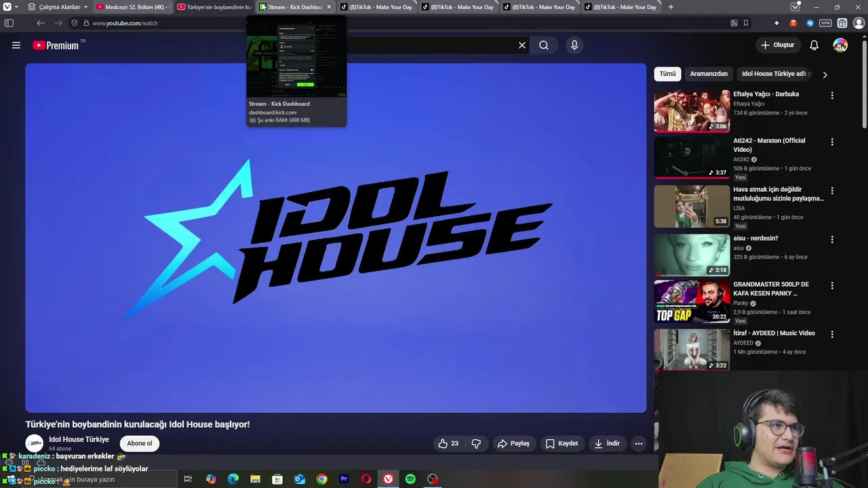Open options menu for GRANDMASTER 500LP video
Screen dimensions: 868x488
832,286
